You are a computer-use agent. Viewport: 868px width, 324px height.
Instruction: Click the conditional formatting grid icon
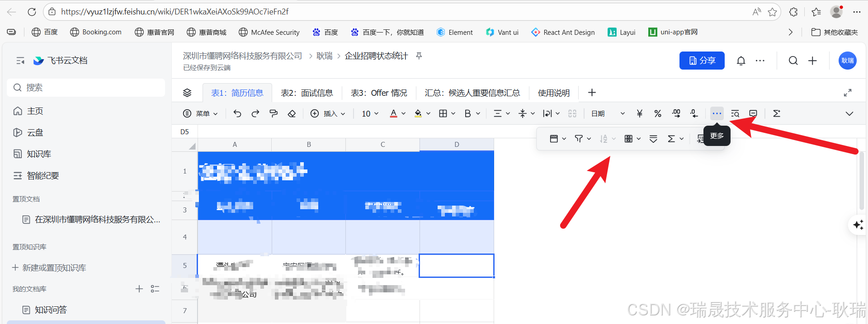coord(628,139)
